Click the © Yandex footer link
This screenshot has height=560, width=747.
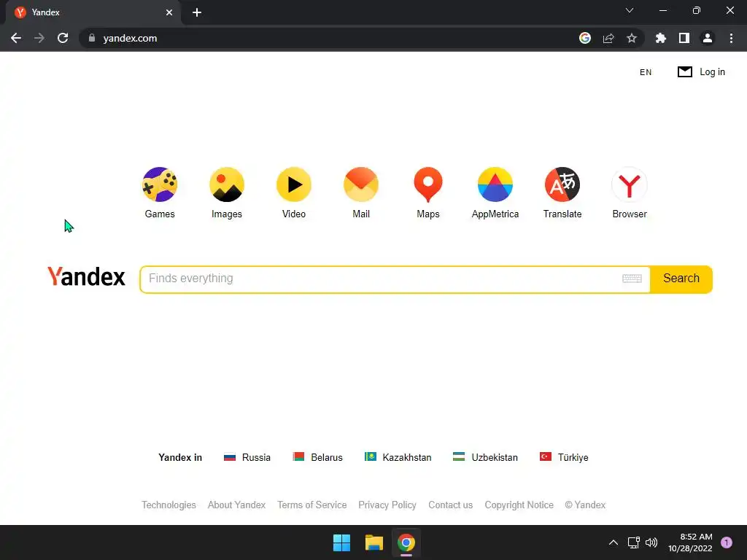click(585, 505)
